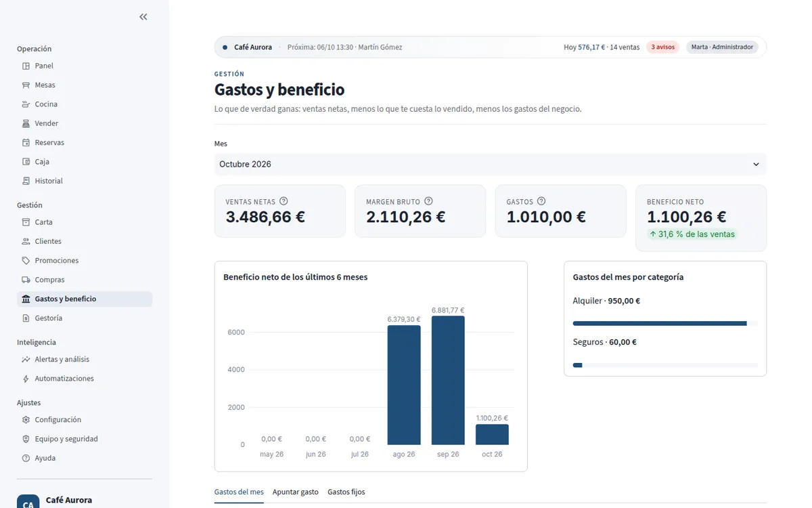Click the Cocina kitchen icon

coord(26,104)
